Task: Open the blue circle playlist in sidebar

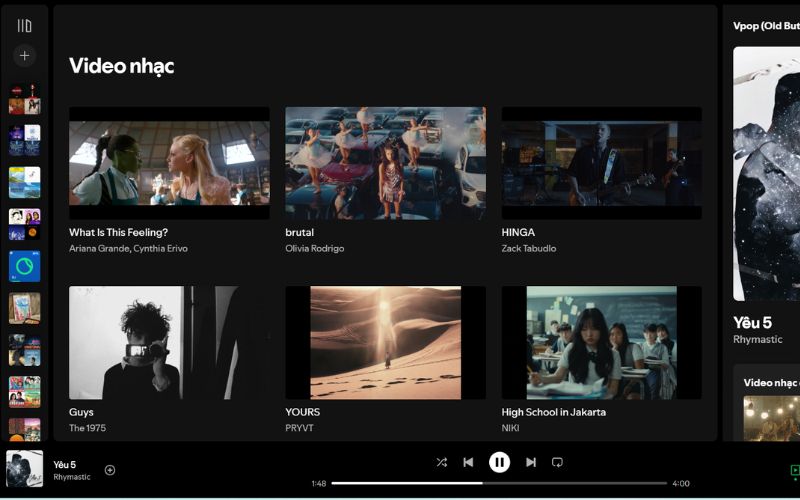Action: (24, 266)
